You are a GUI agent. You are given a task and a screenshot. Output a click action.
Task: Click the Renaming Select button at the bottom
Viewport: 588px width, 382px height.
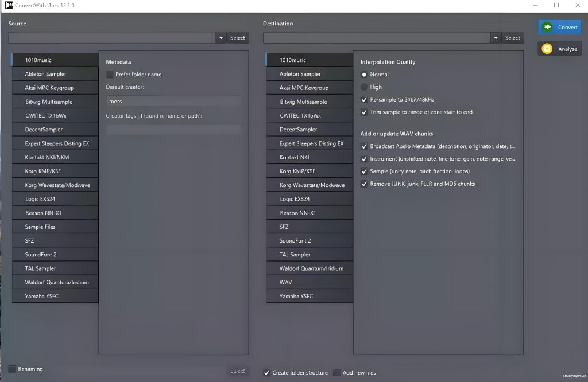[x=237, y=371]
